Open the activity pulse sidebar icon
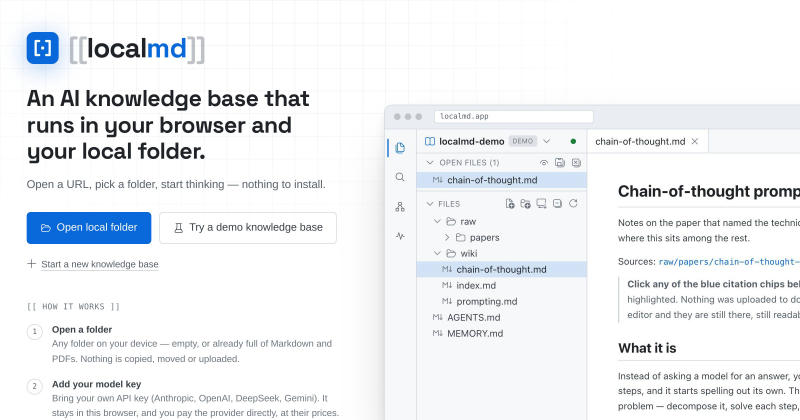 tap(400, 236)
